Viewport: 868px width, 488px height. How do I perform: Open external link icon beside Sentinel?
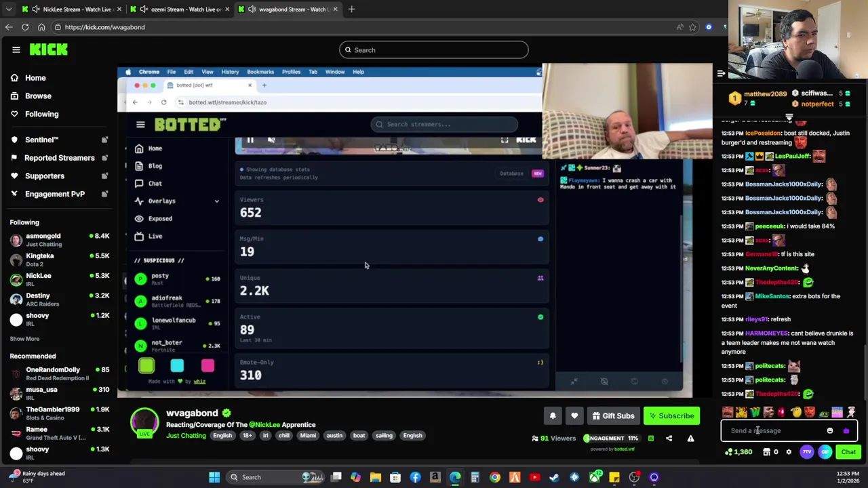(104, 140)
